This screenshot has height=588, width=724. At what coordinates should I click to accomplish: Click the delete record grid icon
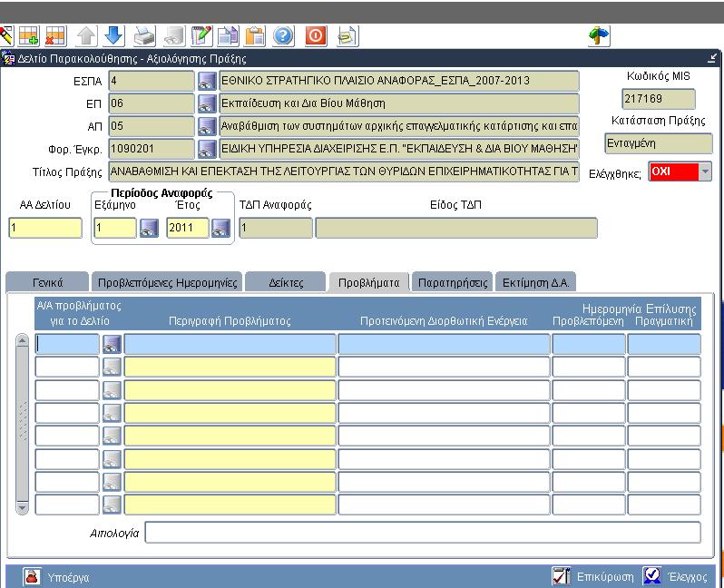(55, 36)
